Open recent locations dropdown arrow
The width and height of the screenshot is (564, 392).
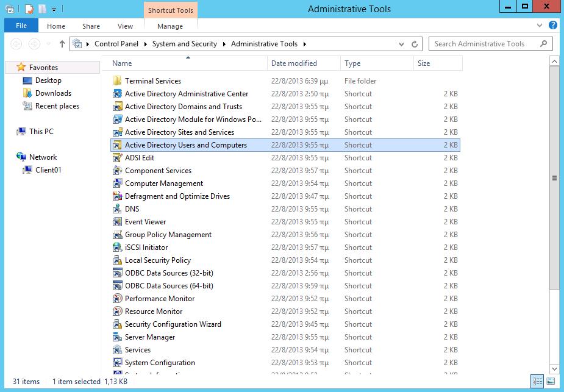pyautogui.click(x=48, y=44)
